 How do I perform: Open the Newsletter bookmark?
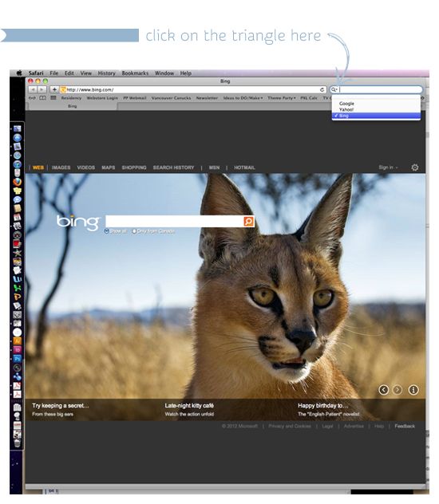207,98
